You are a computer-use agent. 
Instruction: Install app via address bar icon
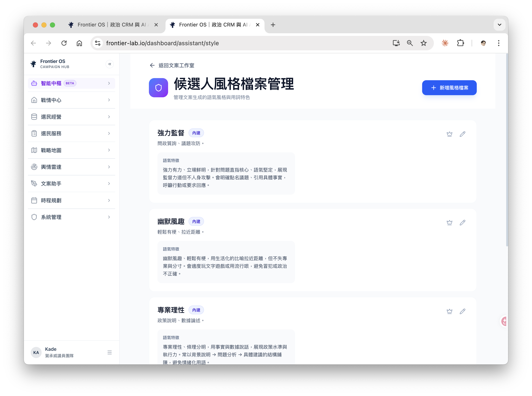click(396, 43)
